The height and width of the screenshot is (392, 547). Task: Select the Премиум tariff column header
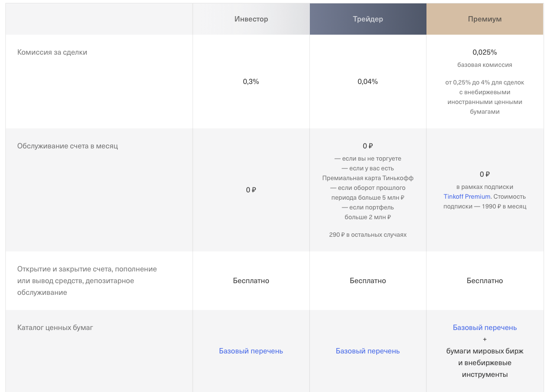click(x=485, y=19)
